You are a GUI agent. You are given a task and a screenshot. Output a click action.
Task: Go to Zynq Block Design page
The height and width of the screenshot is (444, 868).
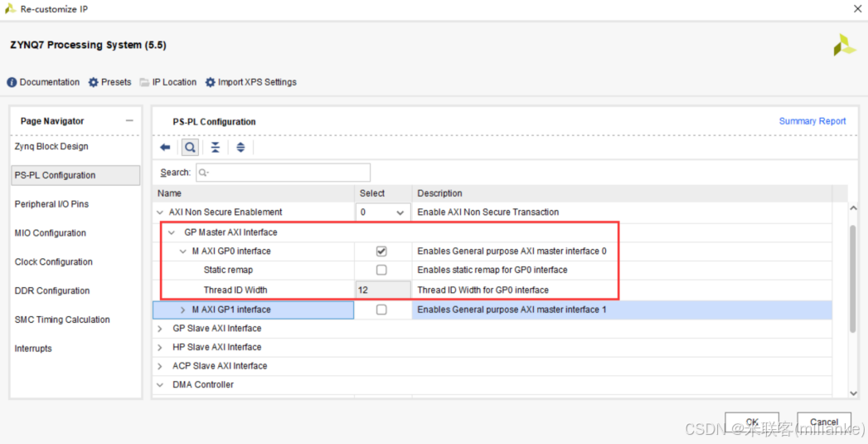(x=51, y=146)
